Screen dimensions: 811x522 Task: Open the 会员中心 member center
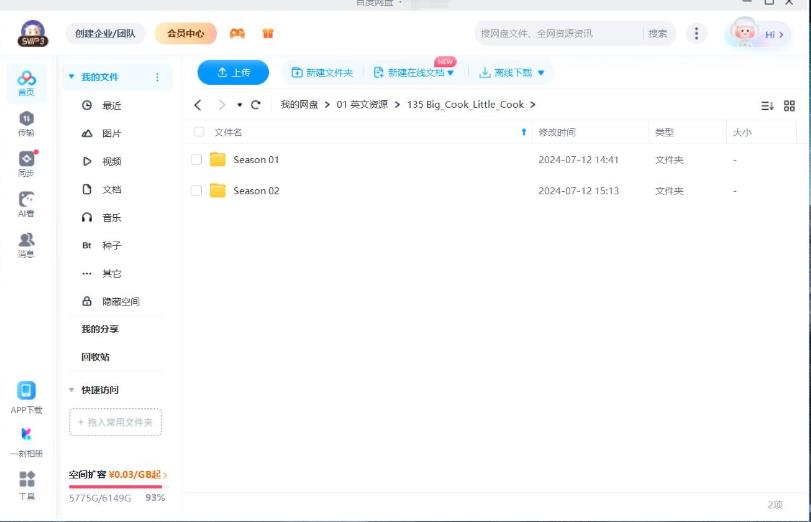(186, 34)
